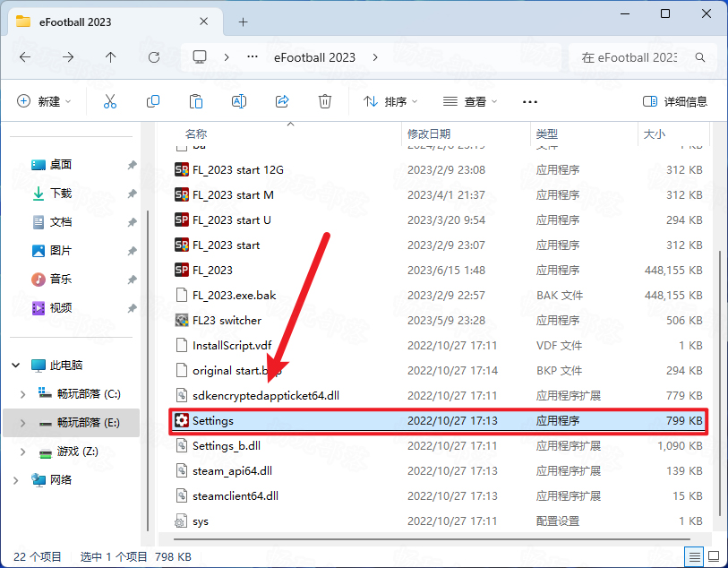Click the chevron after eFootball 2023 breadcrumb
The image size is (728, 568).
click(x=375, y=57)
